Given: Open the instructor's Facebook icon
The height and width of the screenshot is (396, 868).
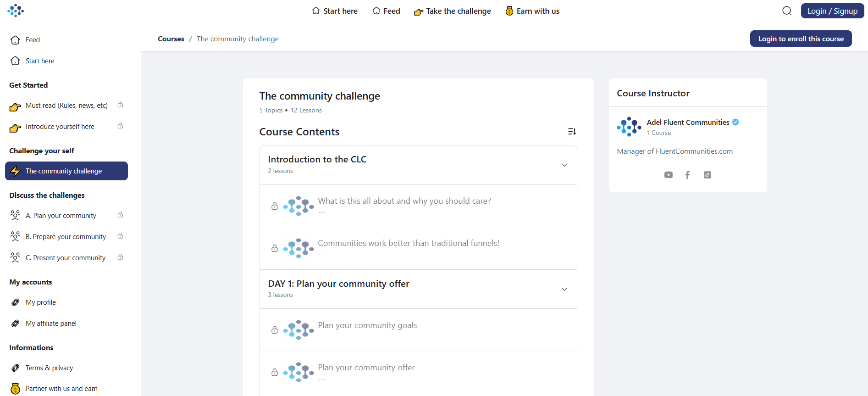Looking at the screenshot, I should tap(687, 175).
